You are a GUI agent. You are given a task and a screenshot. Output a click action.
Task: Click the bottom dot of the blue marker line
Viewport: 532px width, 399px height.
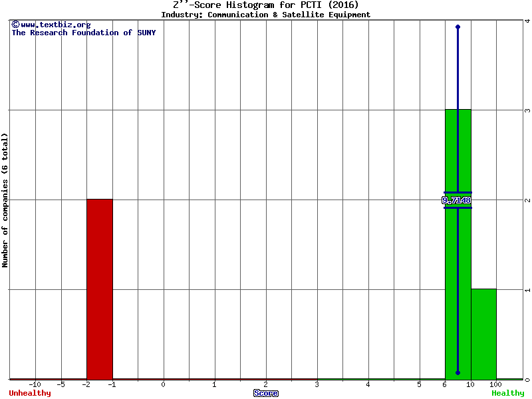(458, 372)
